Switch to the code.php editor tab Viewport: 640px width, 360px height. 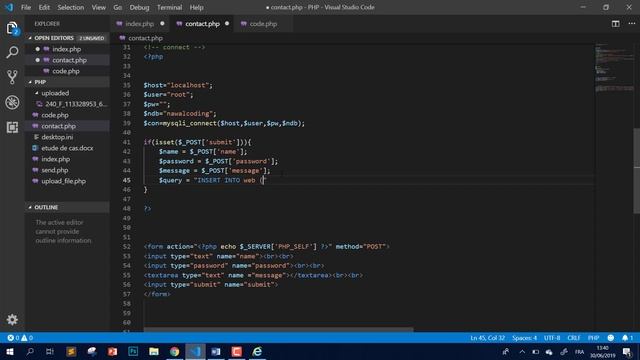point(263,24)
